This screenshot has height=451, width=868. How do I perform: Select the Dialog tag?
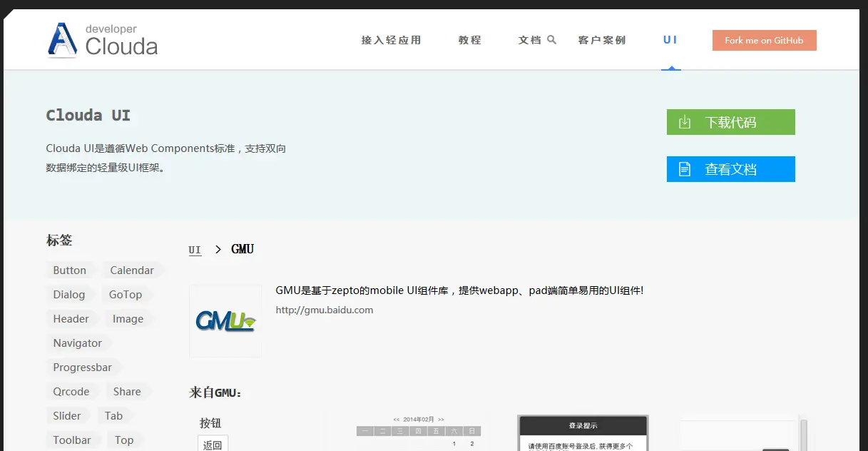point(69,295)
